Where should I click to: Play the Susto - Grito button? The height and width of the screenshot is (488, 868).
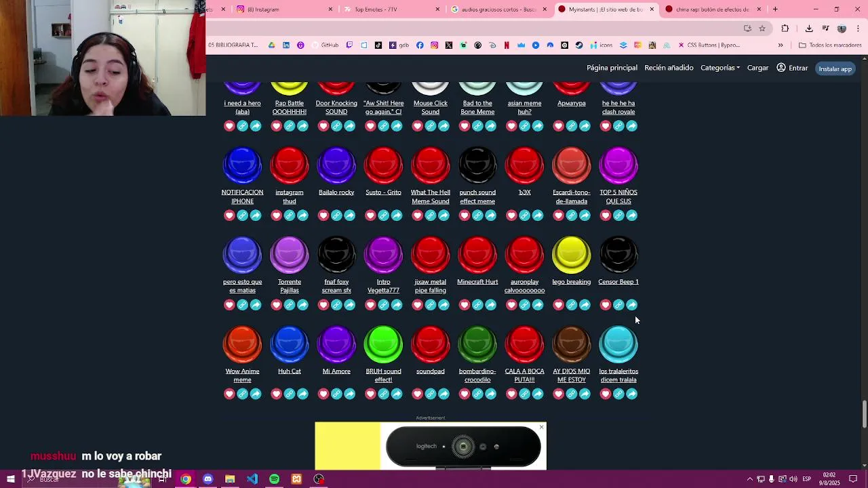(x=383, y=165)
